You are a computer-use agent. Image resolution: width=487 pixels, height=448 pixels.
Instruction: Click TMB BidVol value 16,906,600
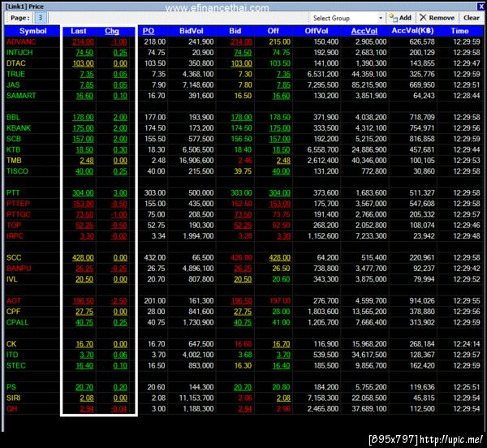[x=196, y=161]
